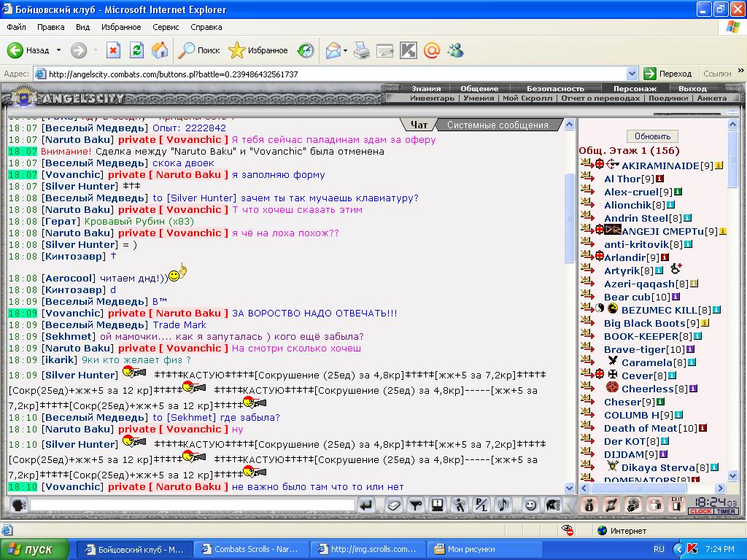Open the smiley emoticons picker
The image size is (747, 560).
click(x=530, y=505)
